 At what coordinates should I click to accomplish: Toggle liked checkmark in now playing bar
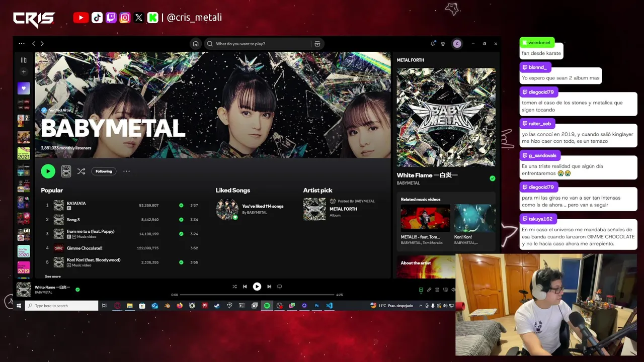pos(77,289)
